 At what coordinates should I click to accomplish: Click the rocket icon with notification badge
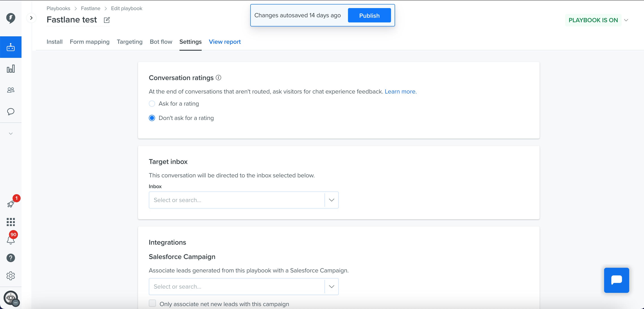(x=11, y=204)
